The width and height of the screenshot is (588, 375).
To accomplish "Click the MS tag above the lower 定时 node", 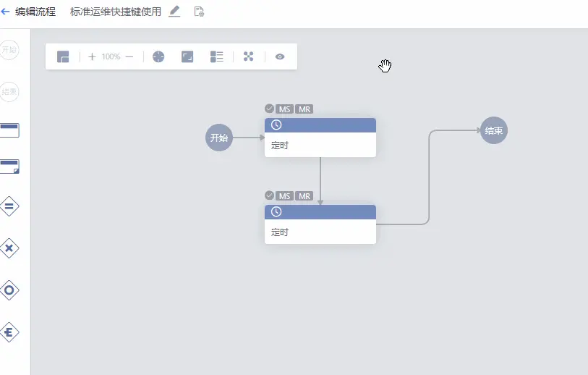I will (285, 196).
